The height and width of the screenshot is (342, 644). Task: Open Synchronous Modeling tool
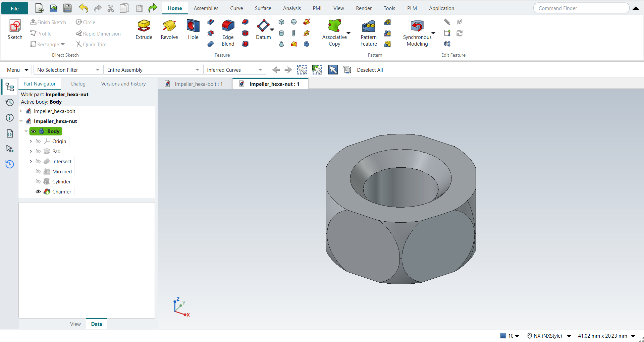[417, 33]
